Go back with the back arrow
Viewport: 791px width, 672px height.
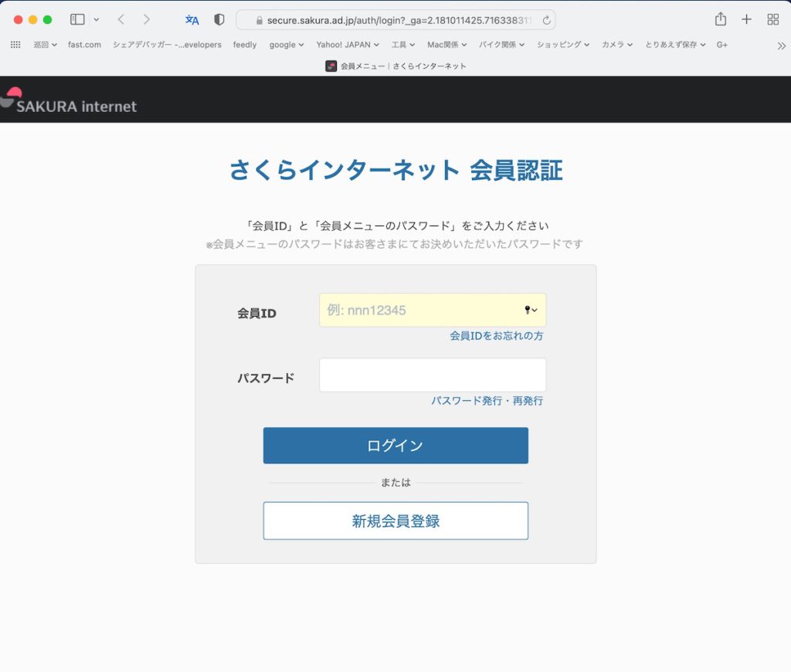[121, 19]
